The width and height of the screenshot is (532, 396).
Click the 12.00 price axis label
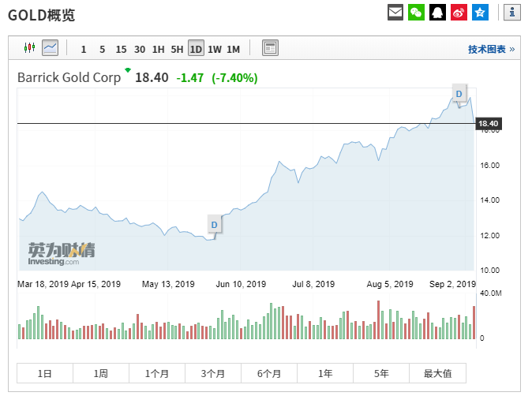click(490, 236)
